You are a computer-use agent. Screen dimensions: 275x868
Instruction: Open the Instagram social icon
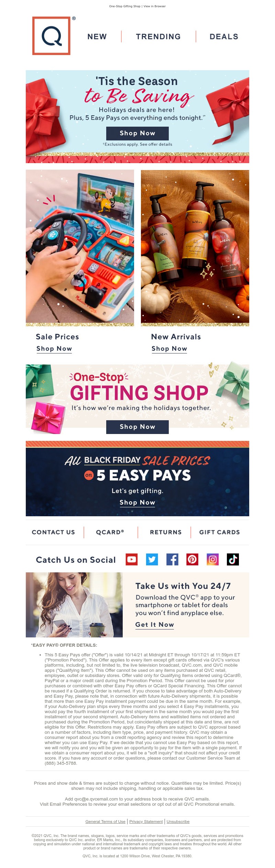(212, 559)
